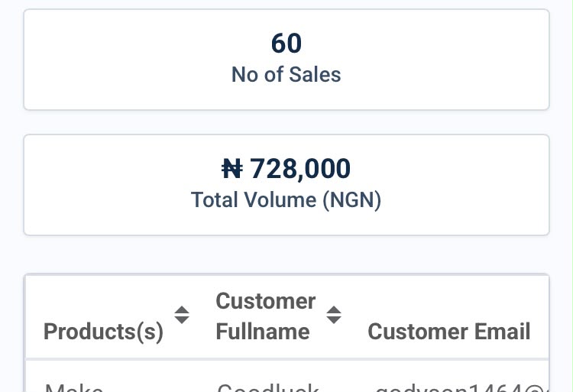Click the down sort arrow beside Customer Fullname
The image size is (573, 392).
(x=334, y=320)
